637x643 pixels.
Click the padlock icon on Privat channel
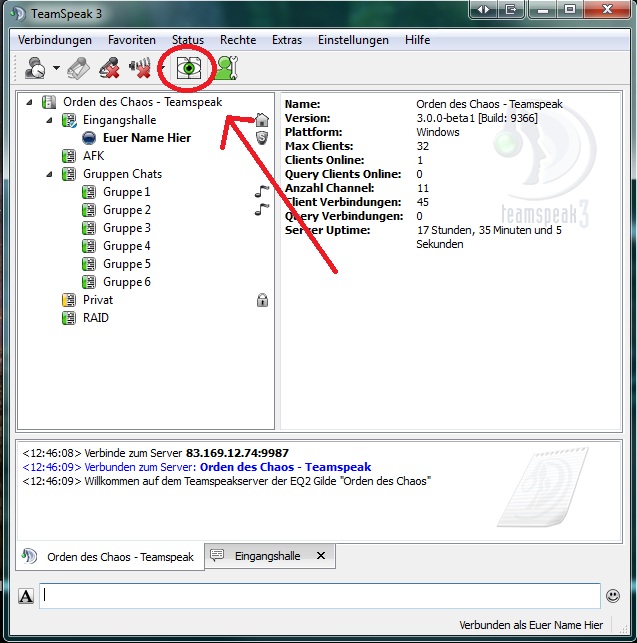click(x=262, y=300)
